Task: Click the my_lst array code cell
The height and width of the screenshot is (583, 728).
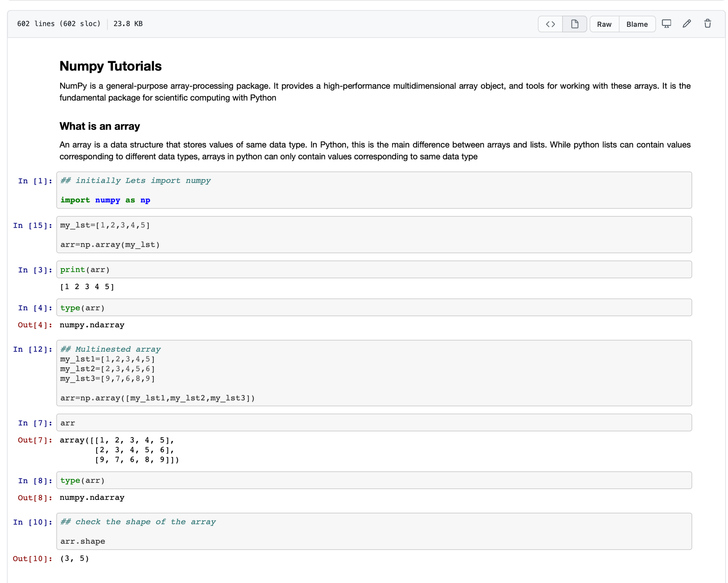Action: pos(373,235)
